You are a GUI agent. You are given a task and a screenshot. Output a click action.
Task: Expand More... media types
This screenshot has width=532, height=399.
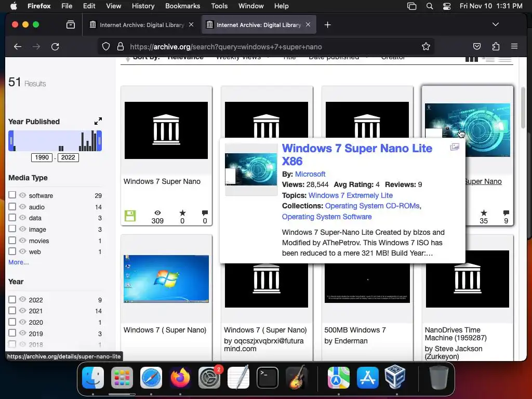[18, 262]
